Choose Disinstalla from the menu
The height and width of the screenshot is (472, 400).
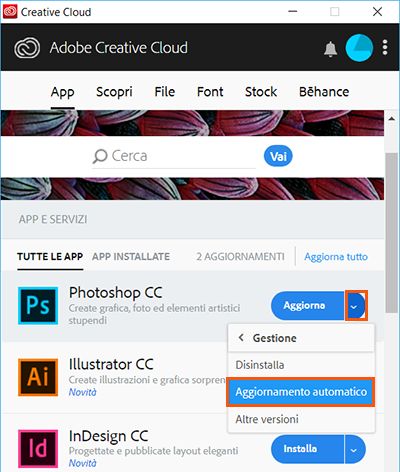coord(301,365)
